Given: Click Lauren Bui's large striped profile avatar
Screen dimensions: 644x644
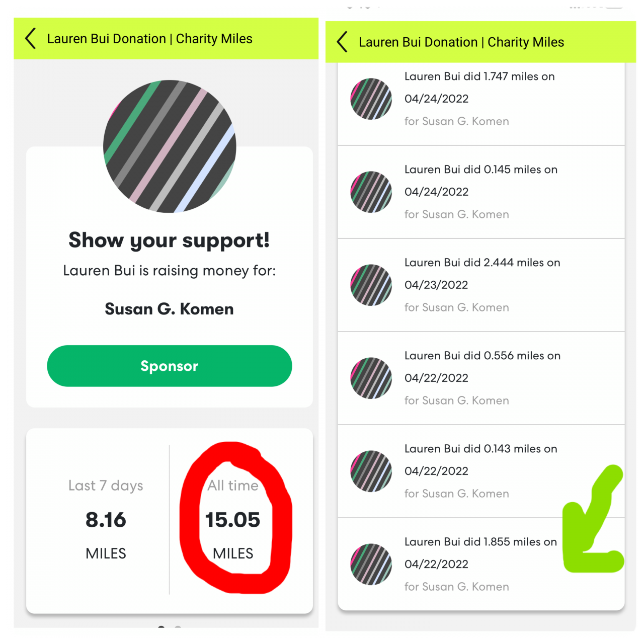Looking at the screenshot, I should (170, 146).
